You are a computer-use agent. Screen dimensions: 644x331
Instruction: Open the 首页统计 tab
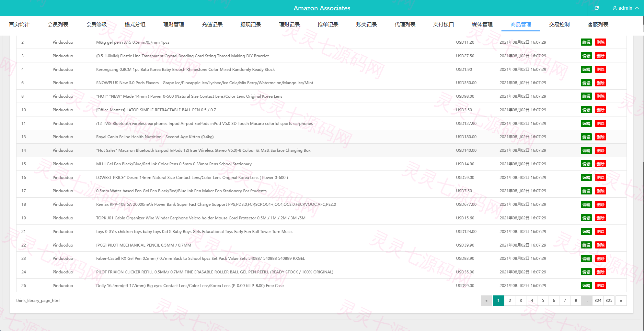[19, 25]
